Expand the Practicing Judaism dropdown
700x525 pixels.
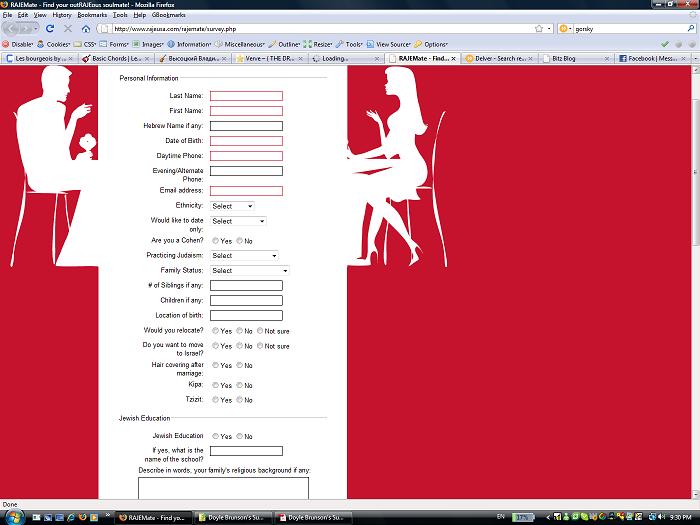243,256
